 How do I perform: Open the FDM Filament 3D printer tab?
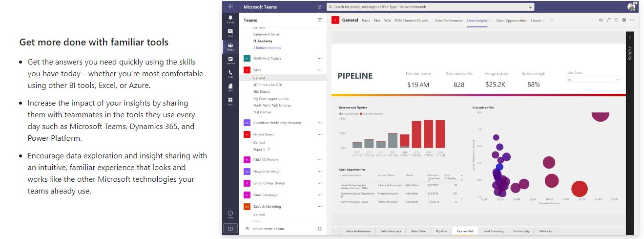click(x=413, y=21)
